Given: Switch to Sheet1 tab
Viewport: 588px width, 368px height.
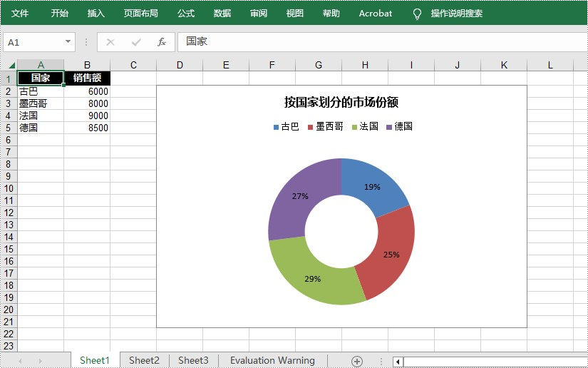Looking at the screenshot, I should [95, 360].
